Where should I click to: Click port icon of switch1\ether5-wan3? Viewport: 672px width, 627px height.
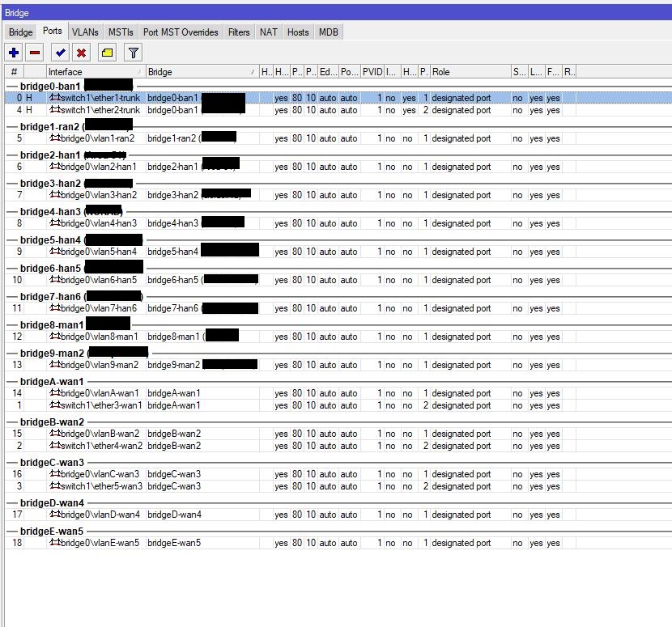tap(55, 485)
